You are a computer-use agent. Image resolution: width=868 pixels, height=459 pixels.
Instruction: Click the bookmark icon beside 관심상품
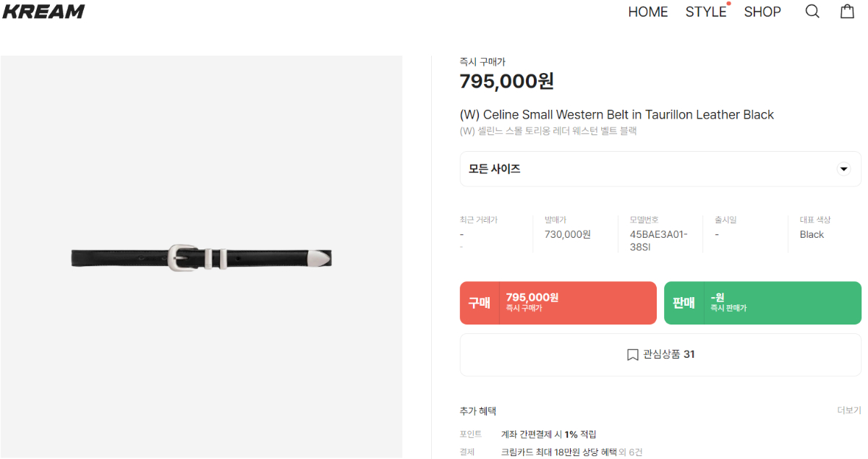[x=632, y=355]
